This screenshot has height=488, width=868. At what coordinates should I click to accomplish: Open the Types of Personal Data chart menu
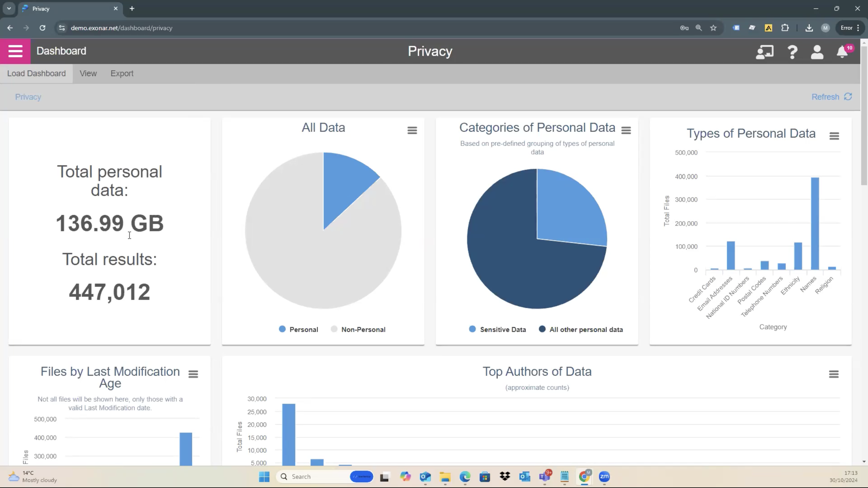pyautogui.click(x=834, y=136)
